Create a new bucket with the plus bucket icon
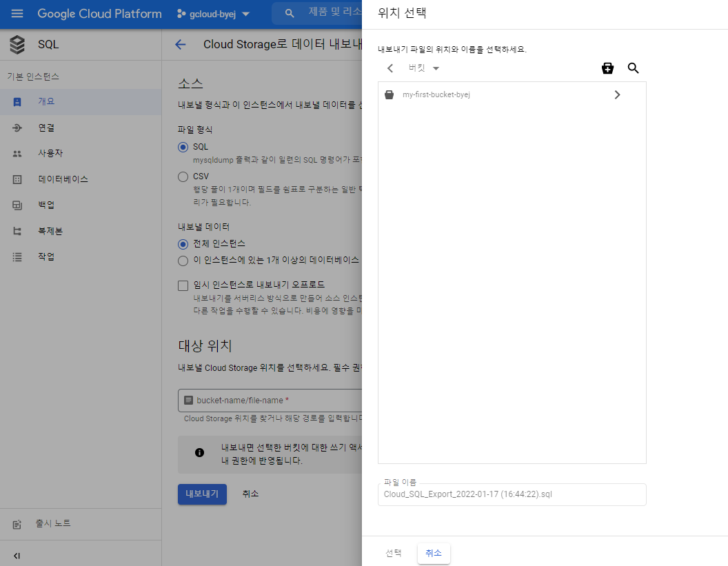 point(608,68)
